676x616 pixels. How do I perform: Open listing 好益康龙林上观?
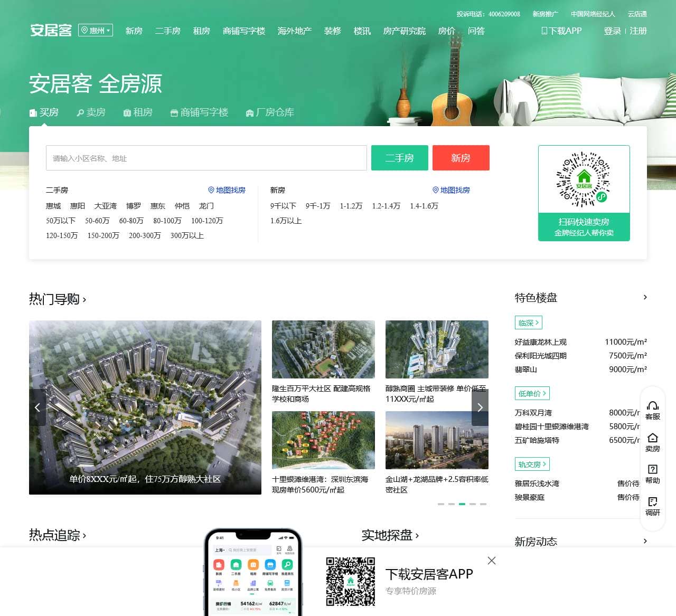point(541,342)
